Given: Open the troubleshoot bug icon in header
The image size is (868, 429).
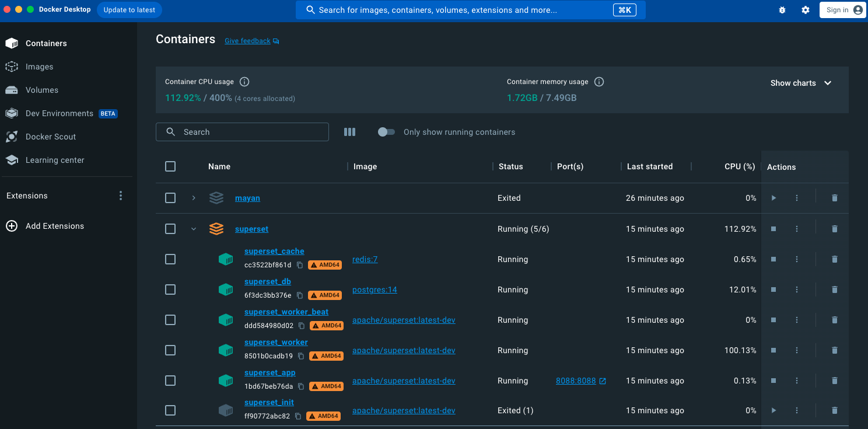Looking at the screenshot, I should (782, 10).
